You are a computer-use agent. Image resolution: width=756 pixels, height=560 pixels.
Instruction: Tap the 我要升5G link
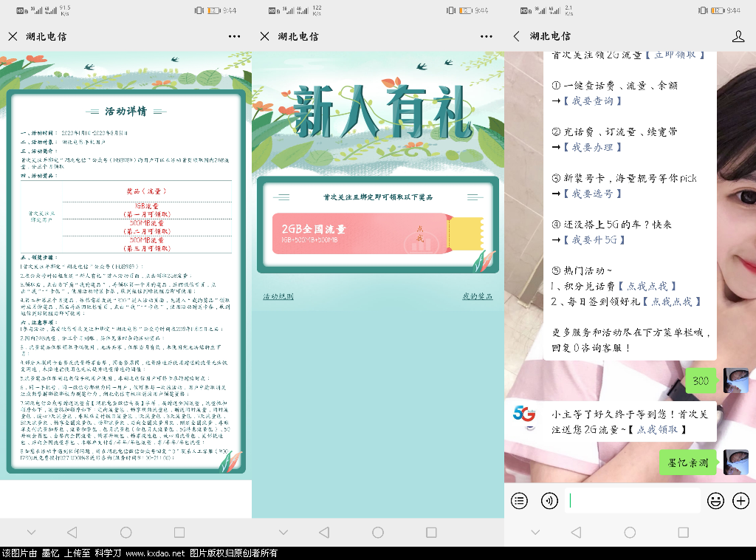coord(594,239)
